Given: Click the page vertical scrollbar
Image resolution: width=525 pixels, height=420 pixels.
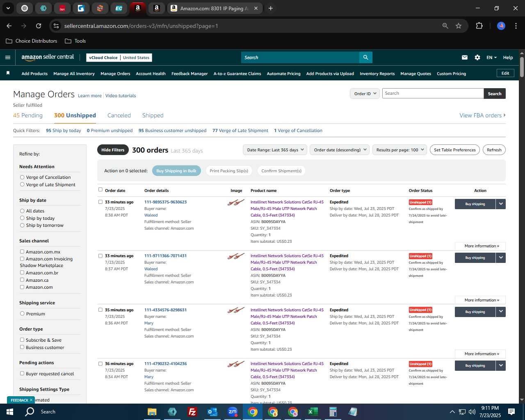Looking at the screenshot, I should (x=522, y=66).
